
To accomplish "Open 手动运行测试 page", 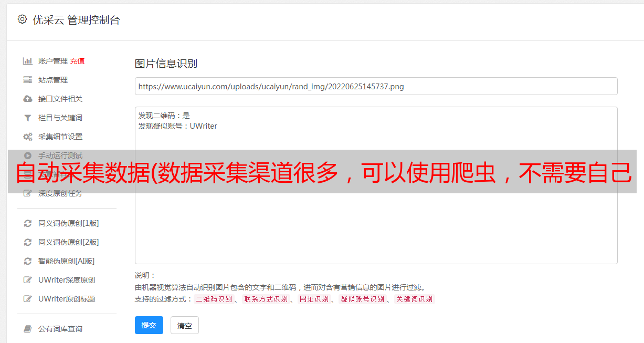I will tap(60, 155).
